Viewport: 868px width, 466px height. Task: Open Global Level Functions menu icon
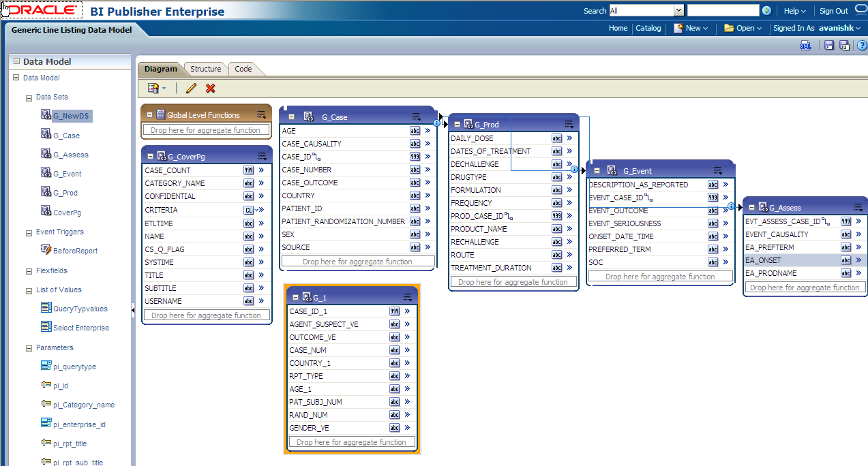(262, 114)
